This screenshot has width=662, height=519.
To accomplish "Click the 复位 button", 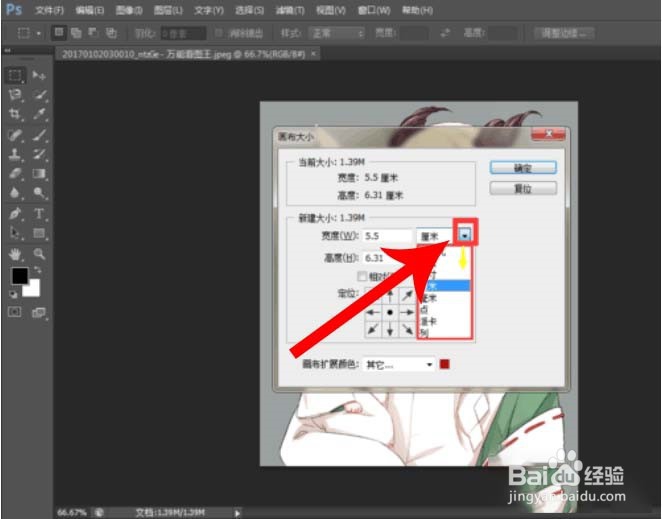I will [523, 188].
